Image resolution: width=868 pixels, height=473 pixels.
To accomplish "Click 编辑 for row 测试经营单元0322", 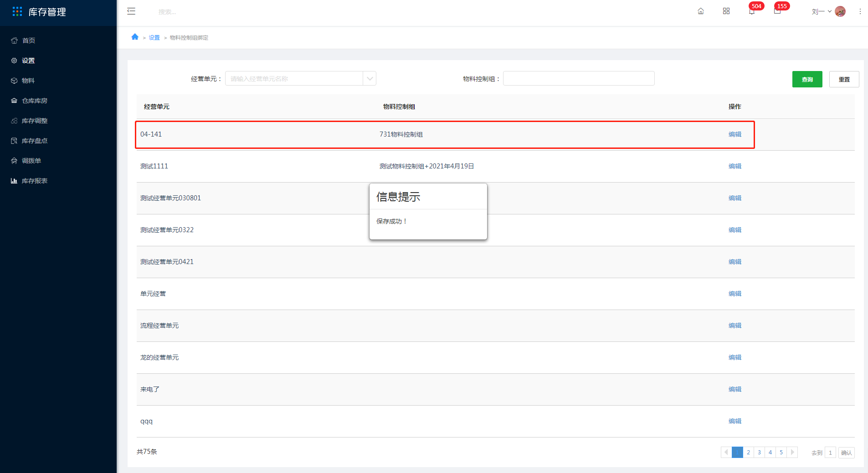I will tap(735, 230).
